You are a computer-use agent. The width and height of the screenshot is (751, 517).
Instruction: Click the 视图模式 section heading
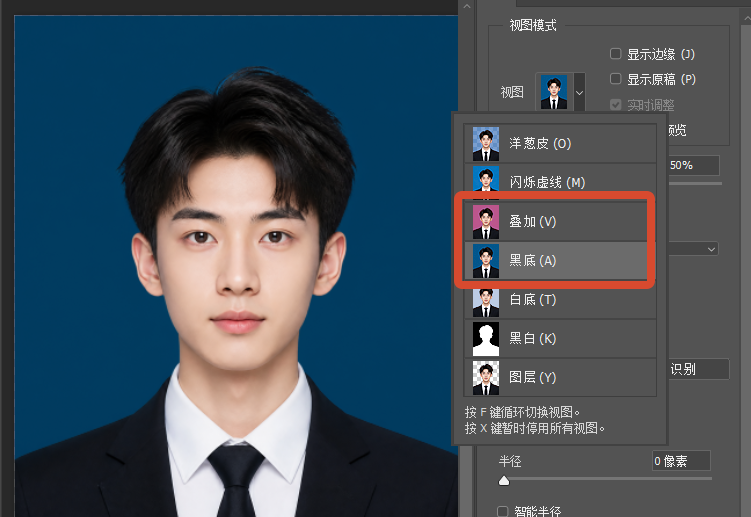click(x=533, y=25)
